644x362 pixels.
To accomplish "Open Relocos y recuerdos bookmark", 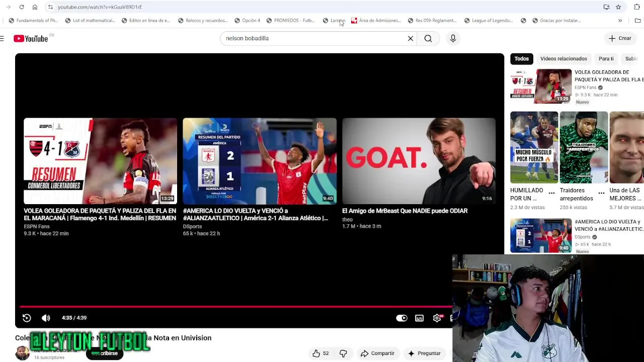I will [x=202, y=21].
